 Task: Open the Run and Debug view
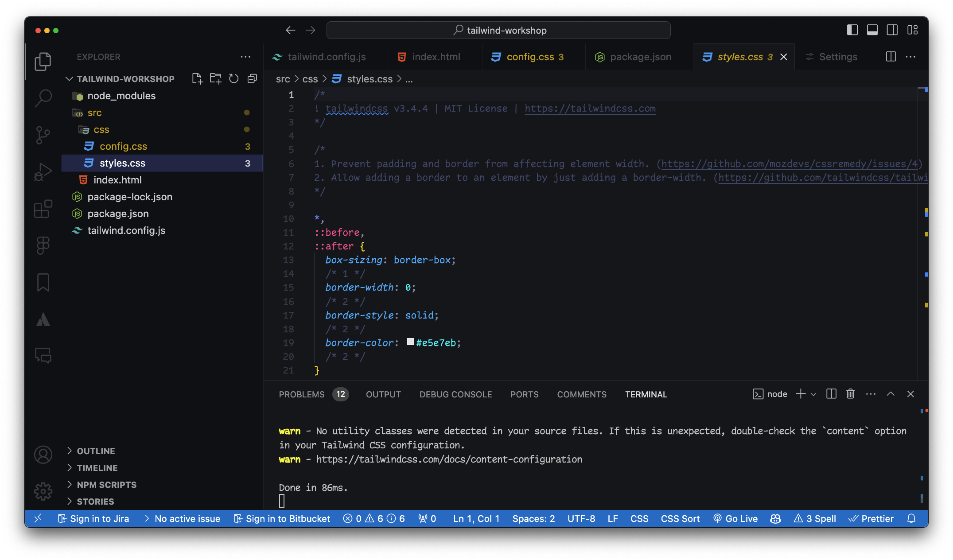(43, 172)
